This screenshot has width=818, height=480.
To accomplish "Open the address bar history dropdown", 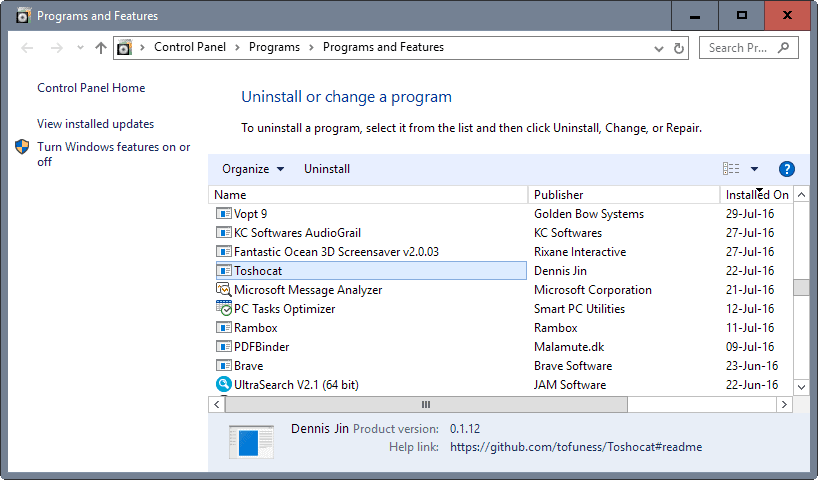I will click(658, 48).
